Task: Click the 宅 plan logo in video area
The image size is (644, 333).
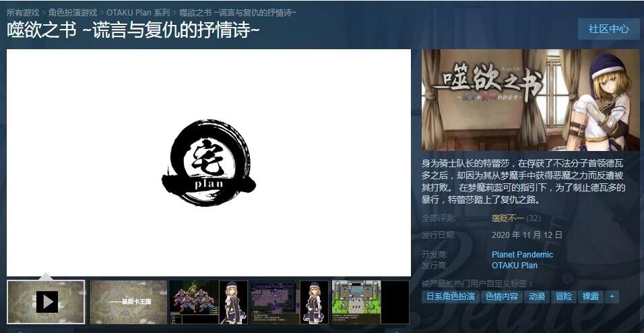Action: click(x=209, y=163)
